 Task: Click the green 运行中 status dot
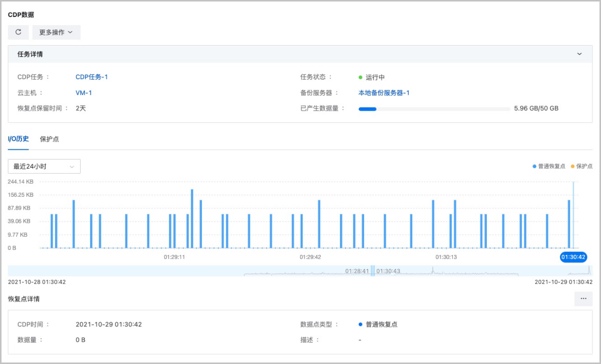[x=360, y=78]
